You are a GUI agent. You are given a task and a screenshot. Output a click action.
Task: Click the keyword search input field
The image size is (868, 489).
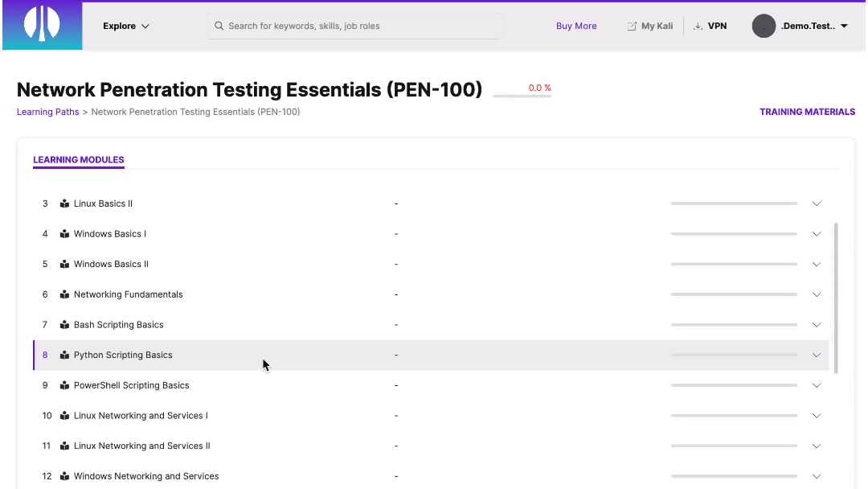coord(354,26)
